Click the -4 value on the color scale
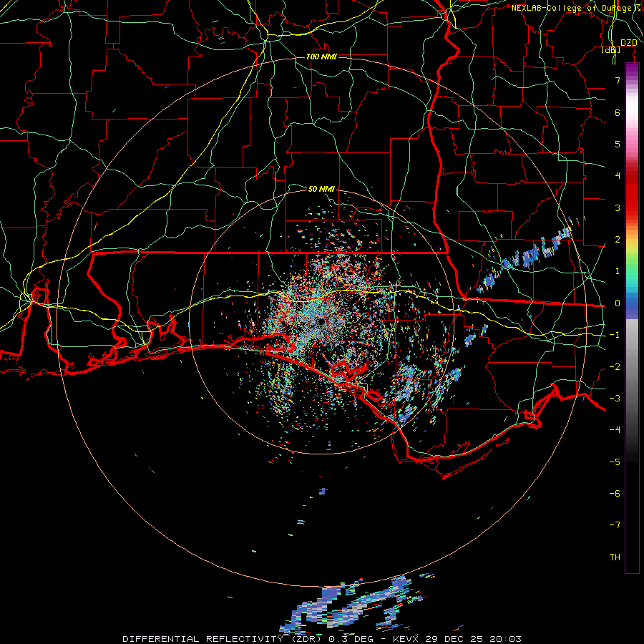 (615, 430)
